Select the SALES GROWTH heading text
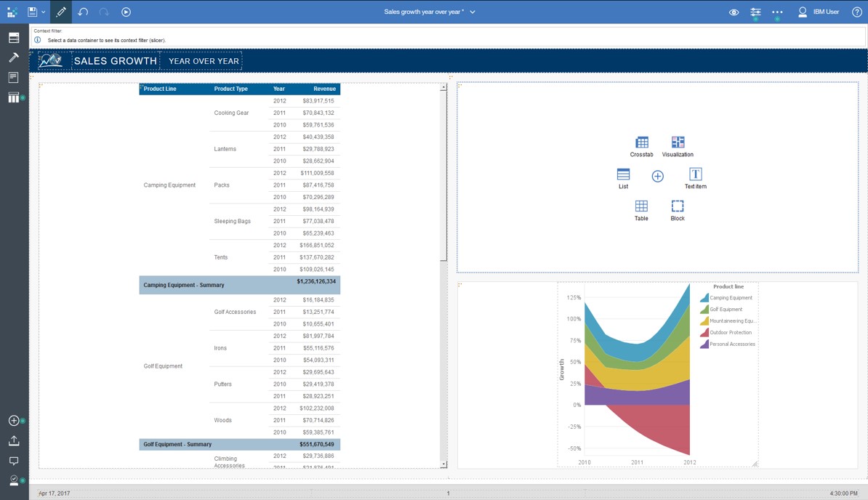The height and width of the screenshot is (500, 868). tap(116, 61)
